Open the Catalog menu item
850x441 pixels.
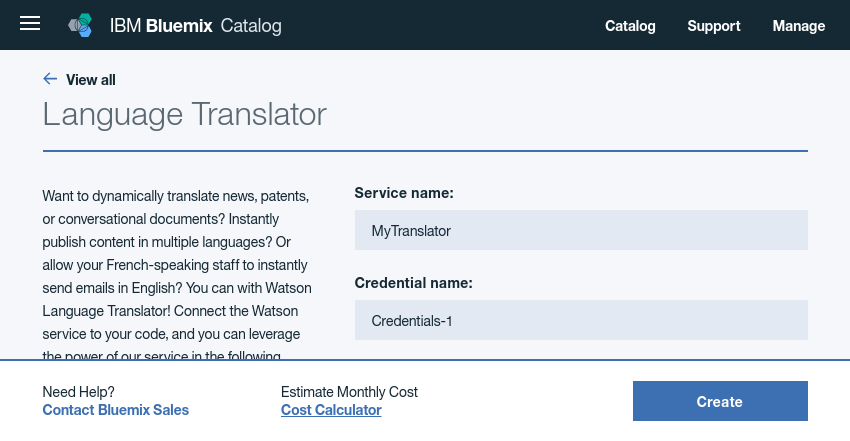click(630, 26)
